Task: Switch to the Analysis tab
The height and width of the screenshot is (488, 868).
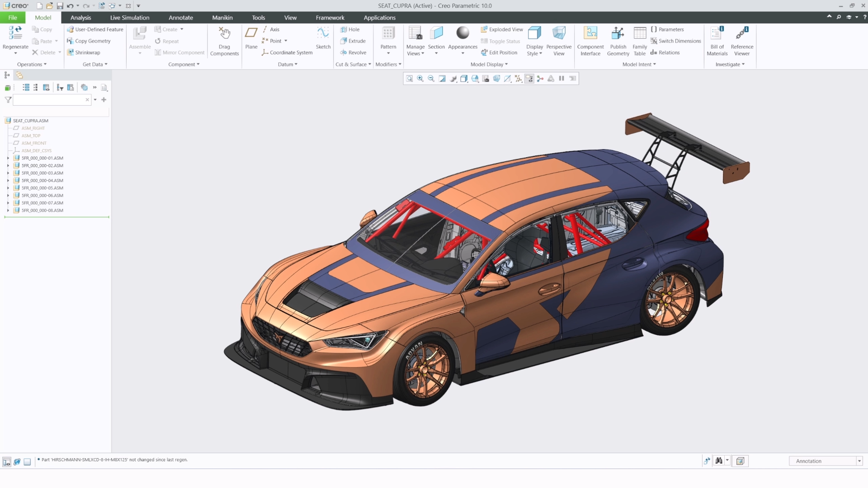Action: pyautogui.click(x=81, y=18)
